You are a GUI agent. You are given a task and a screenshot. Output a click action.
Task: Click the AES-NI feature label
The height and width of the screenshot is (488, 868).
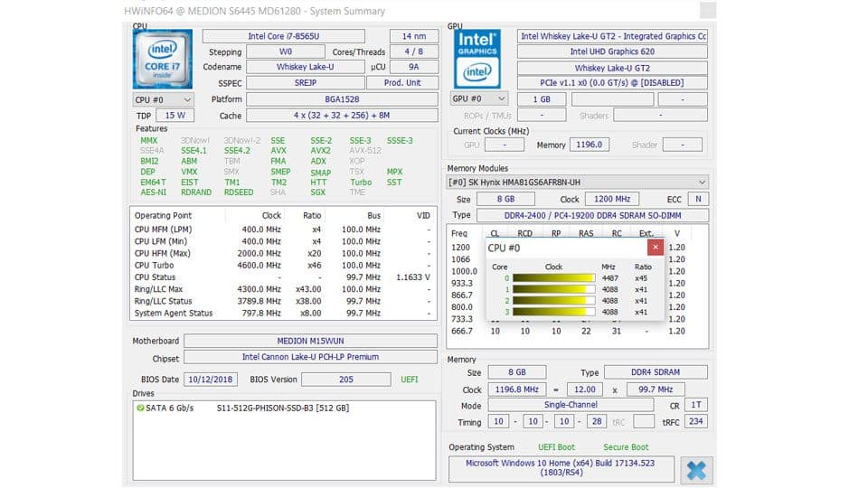click(x=154, y=192)
